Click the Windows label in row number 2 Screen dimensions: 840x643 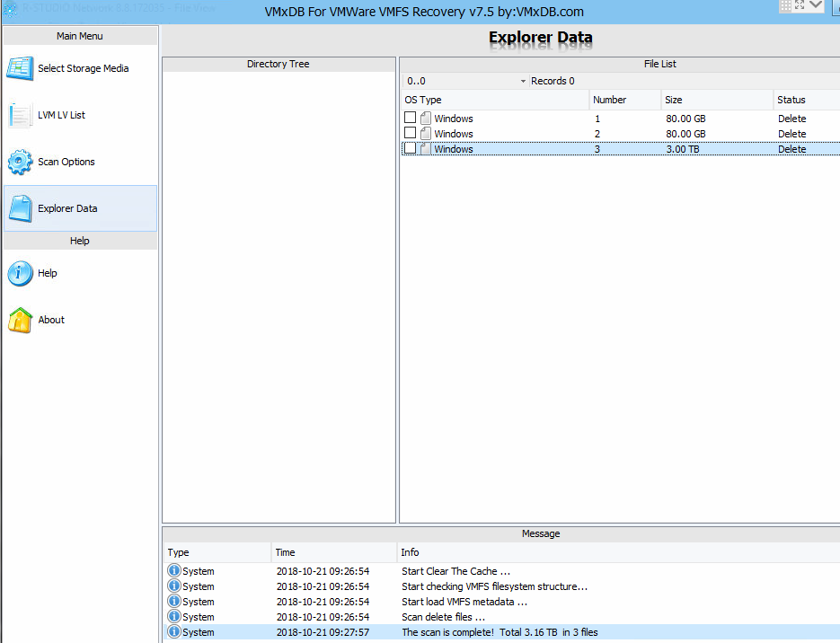point(453,134)
